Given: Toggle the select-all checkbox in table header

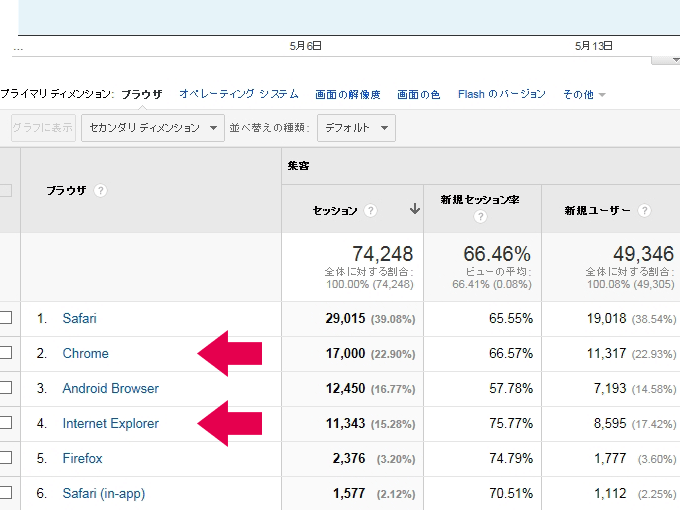Looking at the screenshot, I should (5, 190).
